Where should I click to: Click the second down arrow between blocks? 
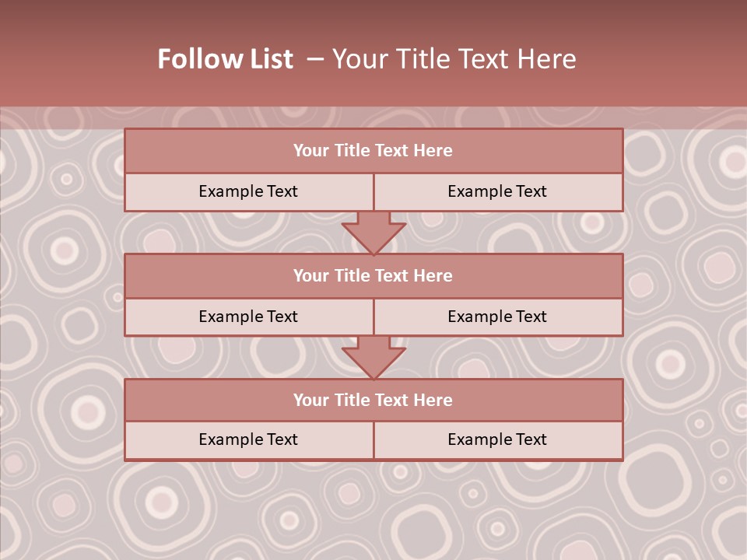(373, 357)
